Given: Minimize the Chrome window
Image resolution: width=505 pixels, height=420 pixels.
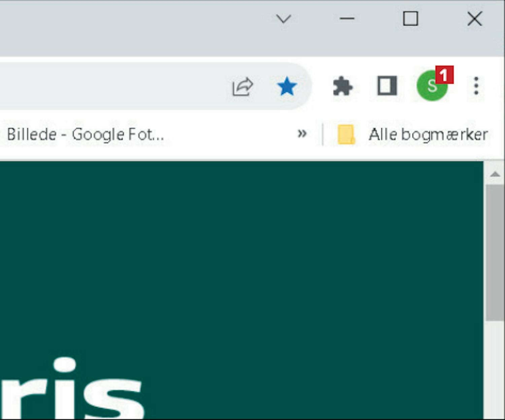Looking at the screenshot, I should (x=347, y=19).
